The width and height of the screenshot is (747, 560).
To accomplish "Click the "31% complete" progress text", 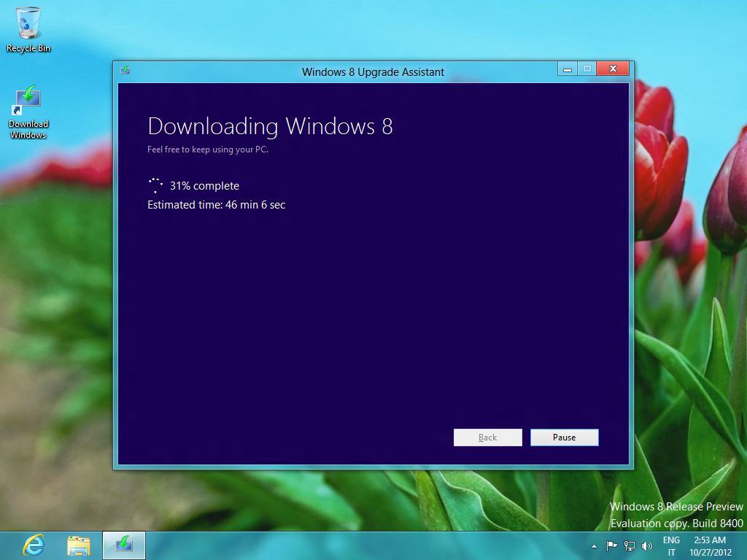I will tap(204, 186).
